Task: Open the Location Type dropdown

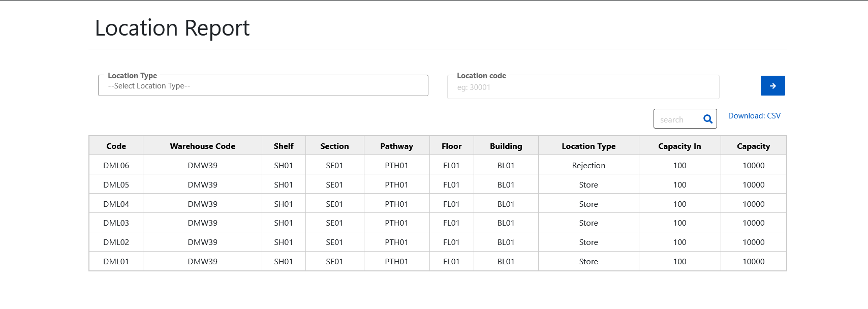Action: pos(263,86)
